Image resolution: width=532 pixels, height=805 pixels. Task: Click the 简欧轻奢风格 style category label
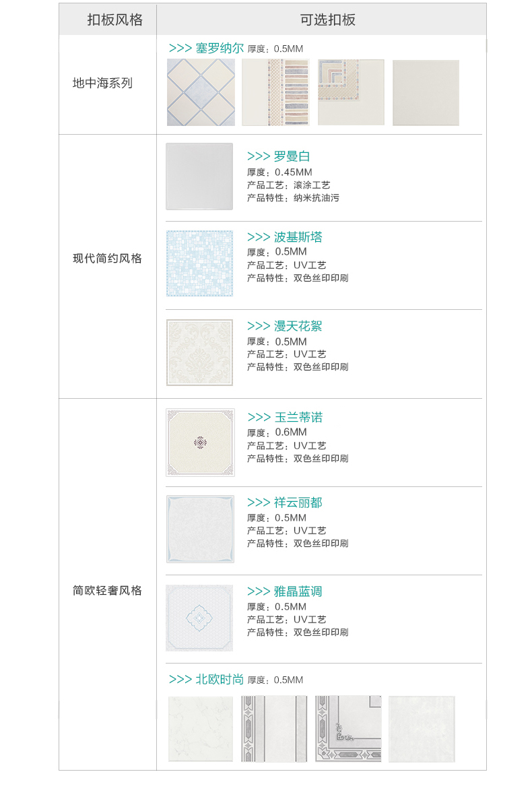(x=108, y=591)
